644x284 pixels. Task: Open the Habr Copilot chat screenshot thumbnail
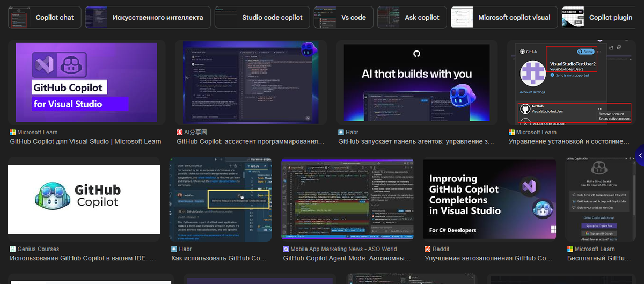click(221, 199)
